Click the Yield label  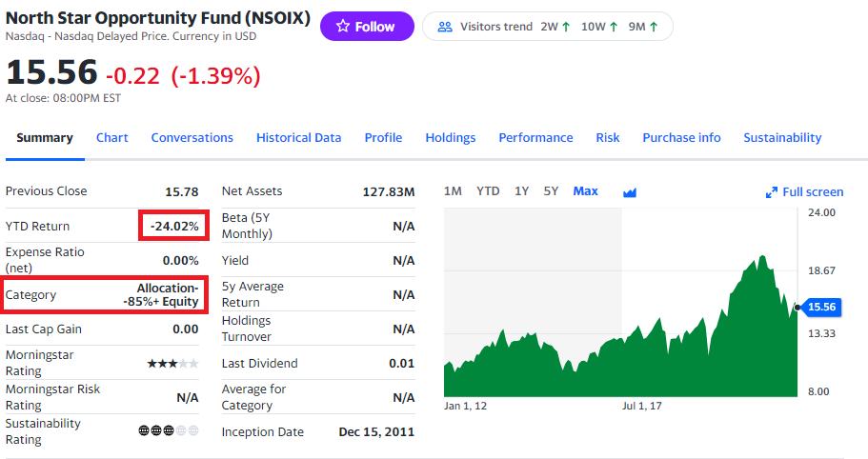coord(235,261)
